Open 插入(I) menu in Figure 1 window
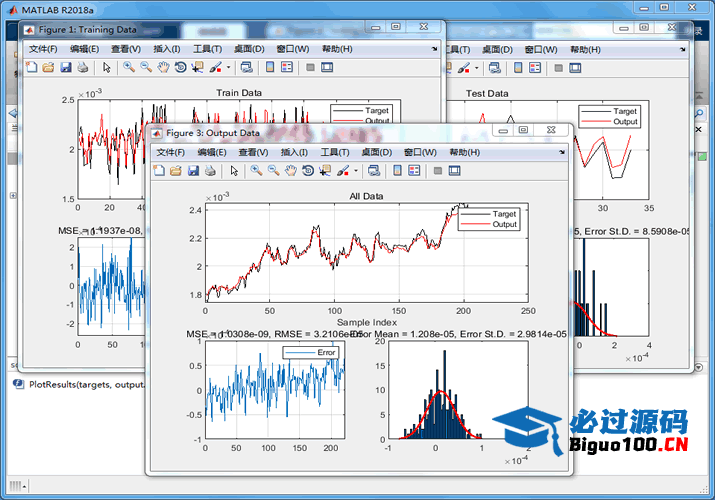715x500 pixels. point(166,48)
